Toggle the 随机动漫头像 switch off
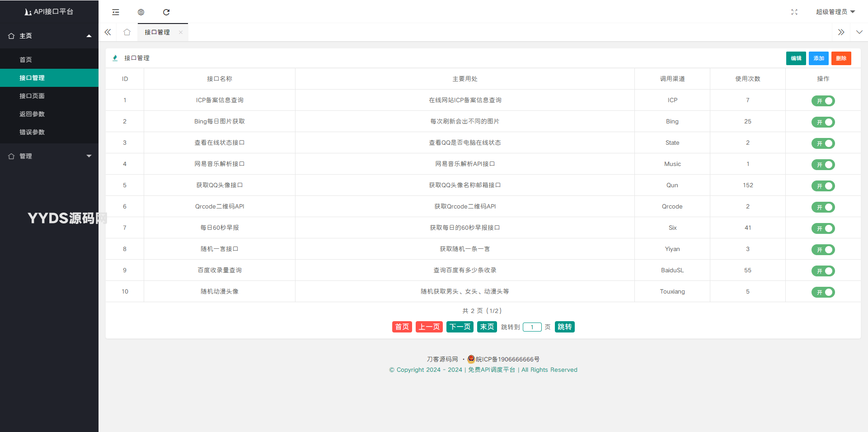This screenshot has width=868, height=432. pyautogui.click(x=823, y=292)
